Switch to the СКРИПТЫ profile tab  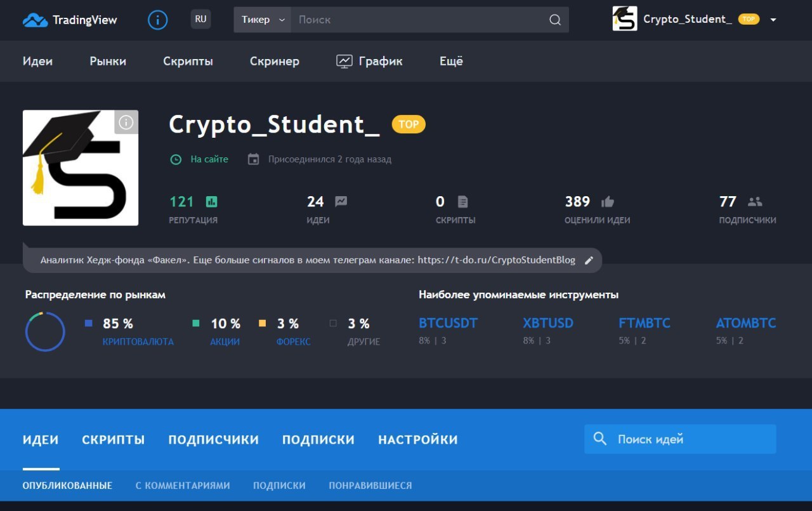point(114,440)
